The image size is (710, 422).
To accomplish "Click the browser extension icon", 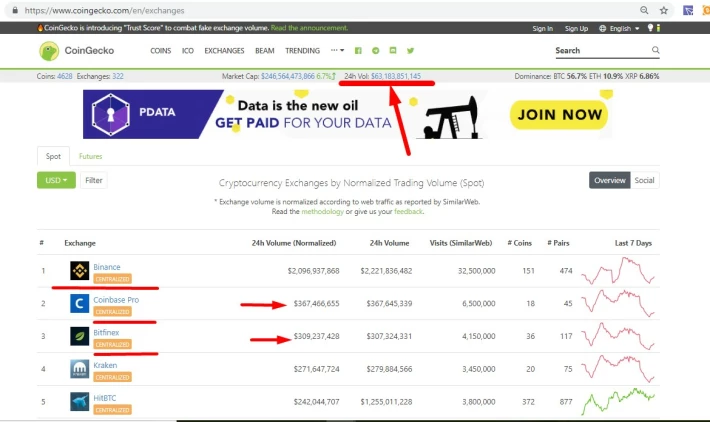I will click(688, 10).
